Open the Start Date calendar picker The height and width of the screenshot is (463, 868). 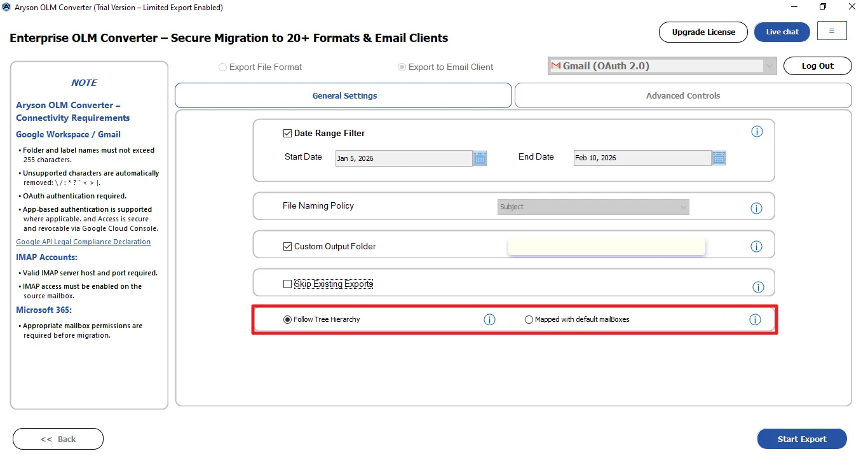(480, 158)
